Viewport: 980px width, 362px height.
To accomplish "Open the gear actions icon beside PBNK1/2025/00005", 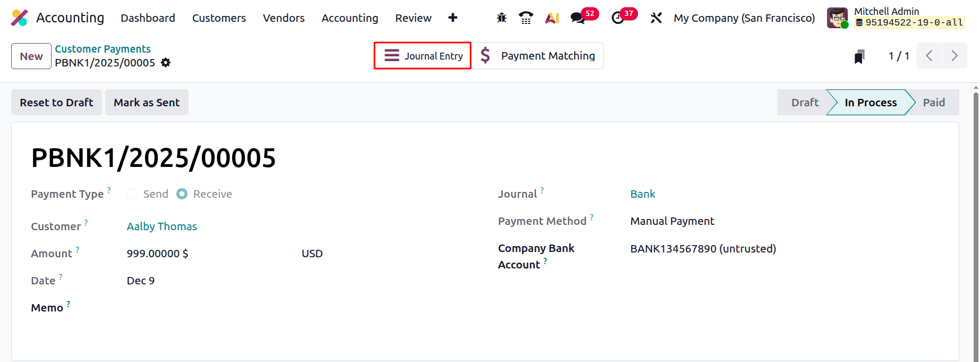I will (166, 63).
